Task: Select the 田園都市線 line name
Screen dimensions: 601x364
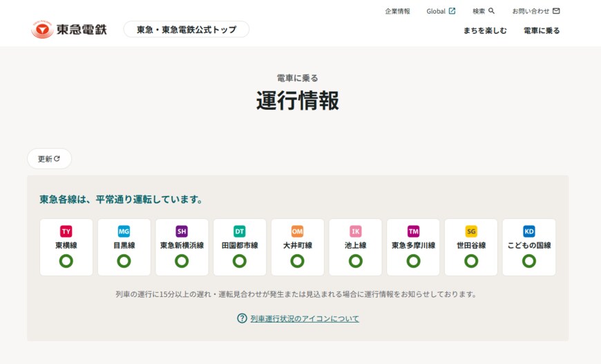Action: (240, 245)
